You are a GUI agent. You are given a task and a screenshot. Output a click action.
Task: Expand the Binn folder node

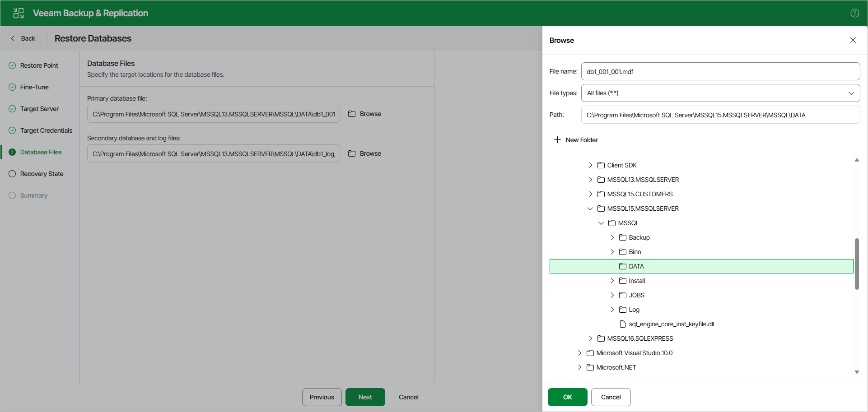point(612,252)
